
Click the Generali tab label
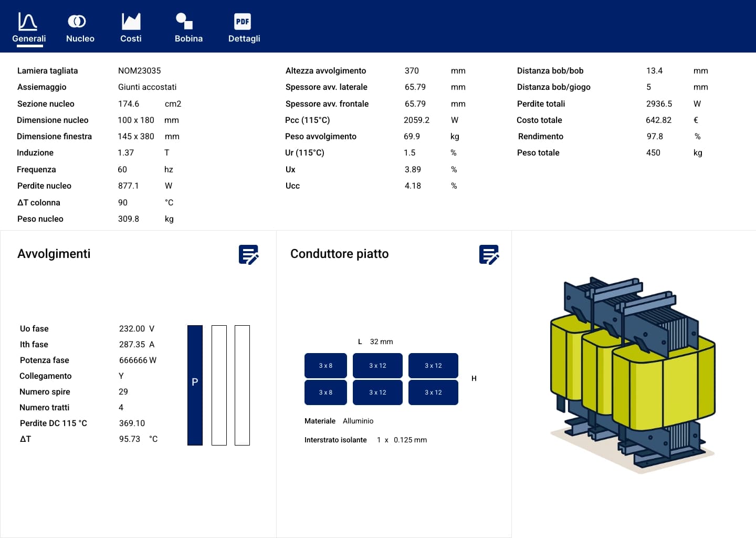tap(29, 39)
